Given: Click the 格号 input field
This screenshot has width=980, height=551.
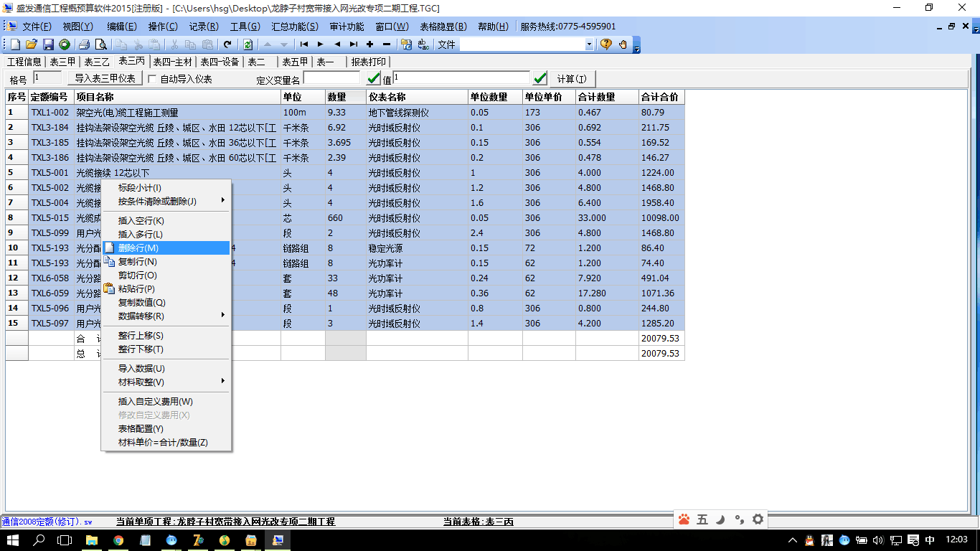Looking at the screenshot, I should [x=47, y=77].
